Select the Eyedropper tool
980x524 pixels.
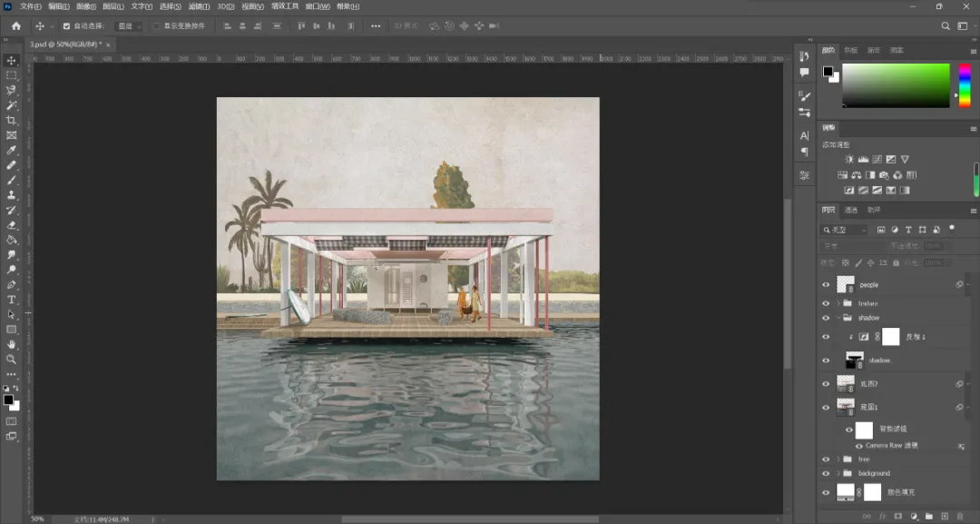click(x=11, y=150)
